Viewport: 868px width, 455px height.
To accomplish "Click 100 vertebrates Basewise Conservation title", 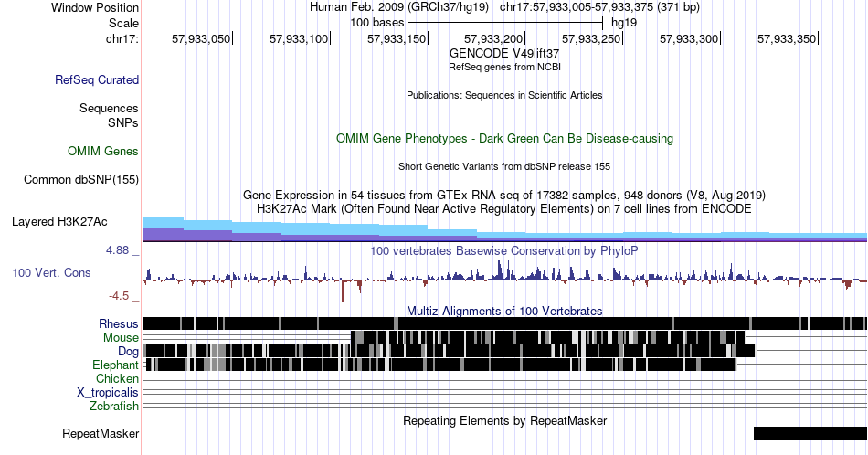I will point(504,250).
